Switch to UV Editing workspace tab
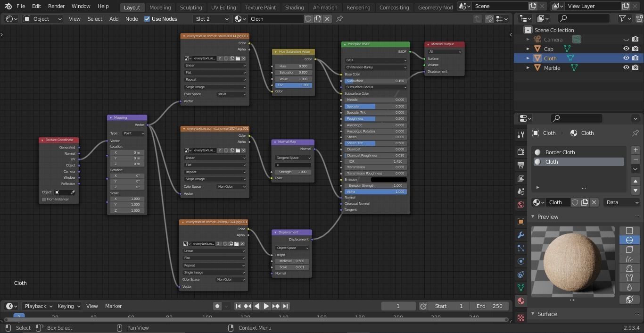This screenshot has height=333, width=644. [223, 7]
